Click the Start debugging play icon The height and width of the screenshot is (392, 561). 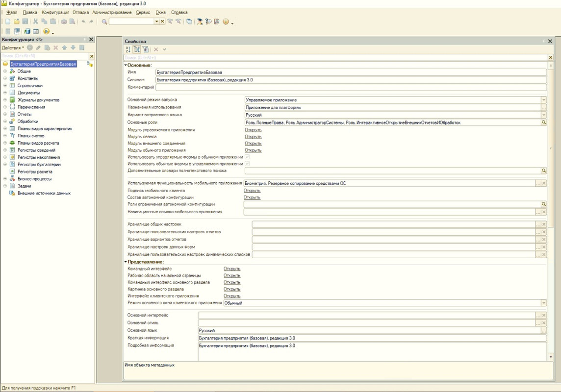[x=47, y=31]
